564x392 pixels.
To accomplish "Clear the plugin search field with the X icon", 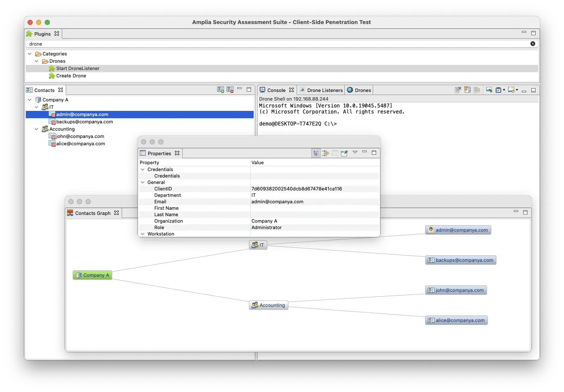I will tap(533, 44).
